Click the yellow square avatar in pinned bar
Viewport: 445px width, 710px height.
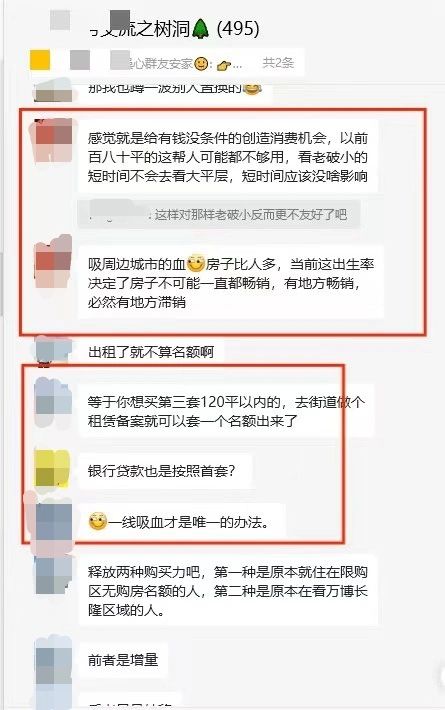point(40,61)
